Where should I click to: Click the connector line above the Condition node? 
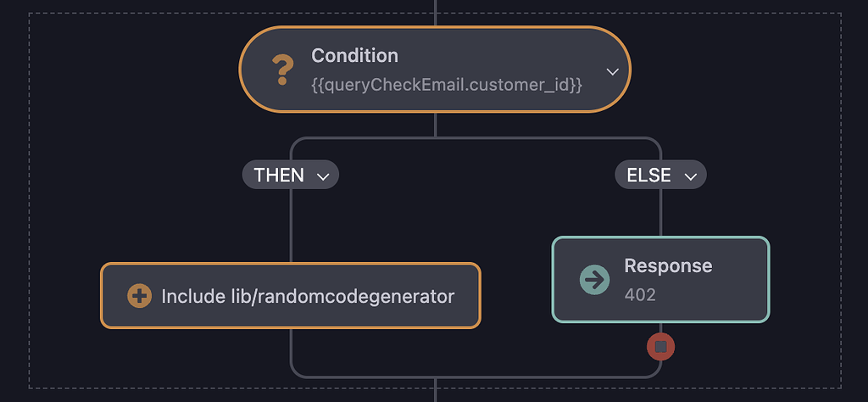pos(435,13)
